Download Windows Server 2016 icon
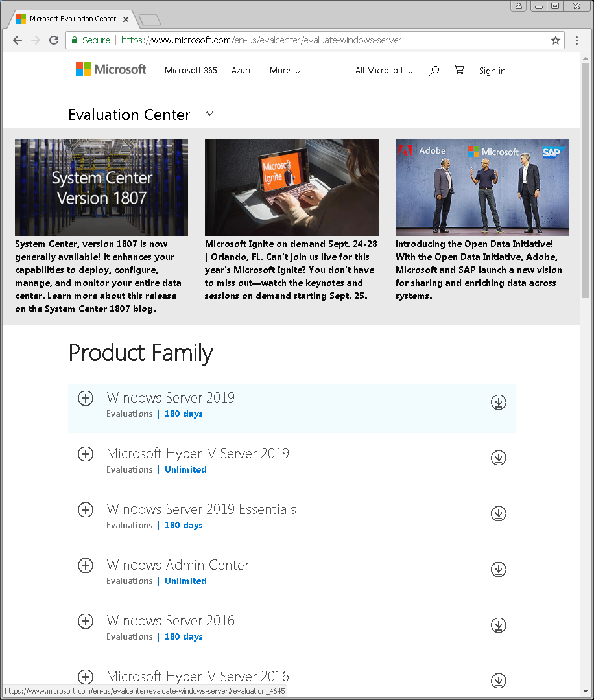The image size is (594, 700). click(499, 625)
